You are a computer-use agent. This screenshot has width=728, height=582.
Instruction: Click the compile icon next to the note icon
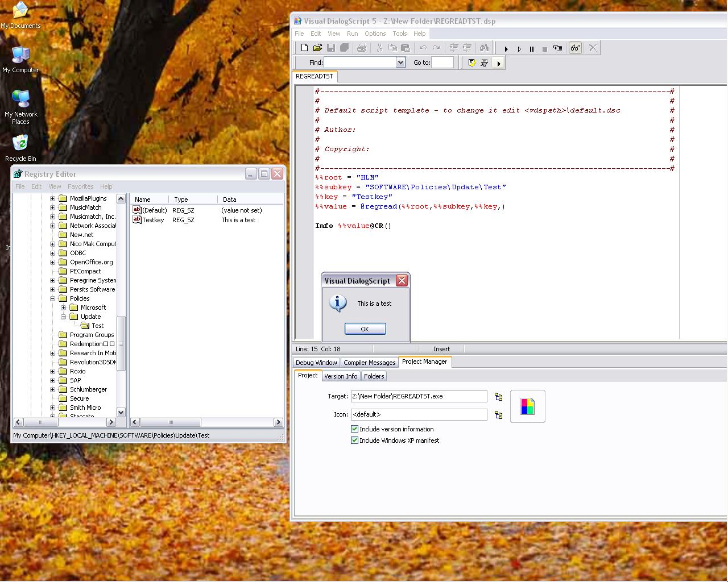[485, 63]
